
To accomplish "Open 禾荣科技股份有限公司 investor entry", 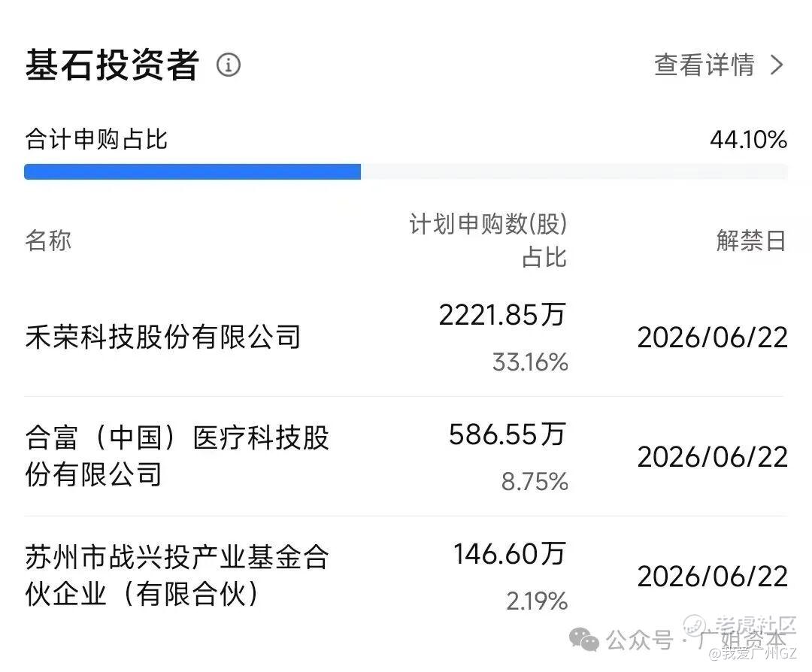I will [163, 337].
